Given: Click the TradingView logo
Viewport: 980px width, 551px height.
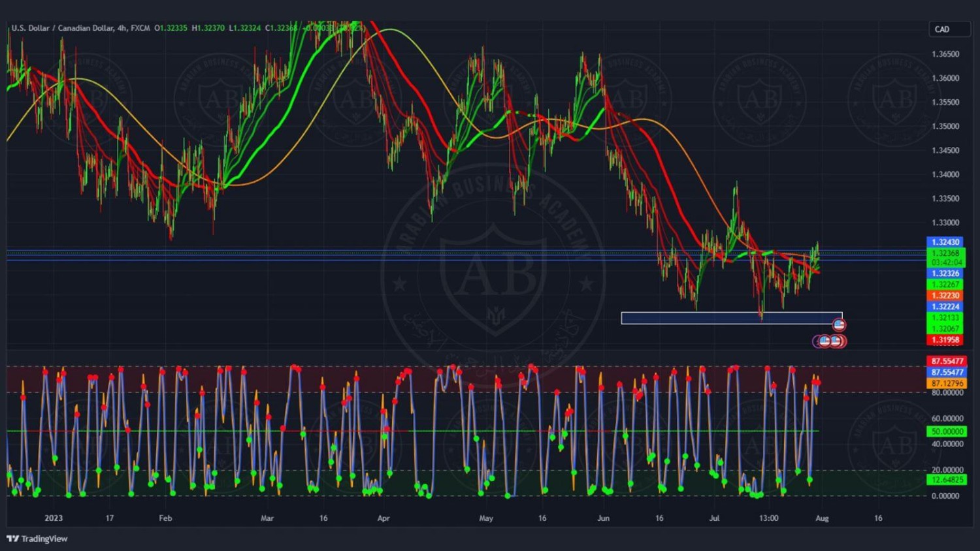Looking at the screenshot, I should (x=37, y=539).
